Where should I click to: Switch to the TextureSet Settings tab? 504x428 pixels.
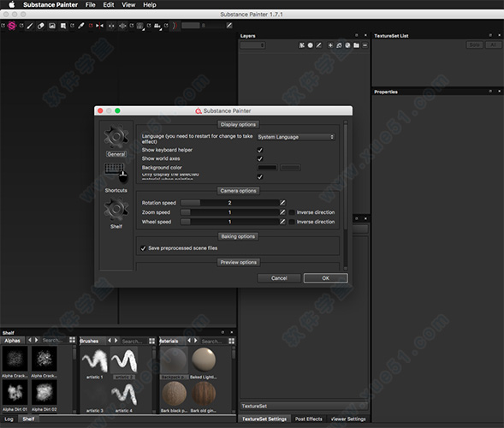tap(264, 419)
